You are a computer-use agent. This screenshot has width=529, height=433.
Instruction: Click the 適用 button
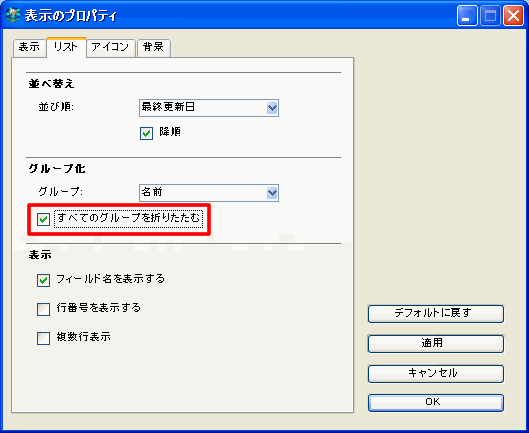click(436, 344)
